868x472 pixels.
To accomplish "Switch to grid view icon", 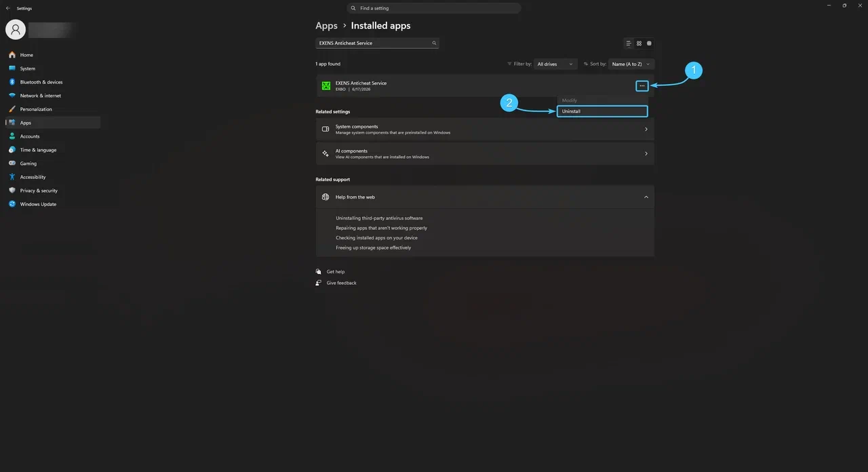I will coord(639,43).
